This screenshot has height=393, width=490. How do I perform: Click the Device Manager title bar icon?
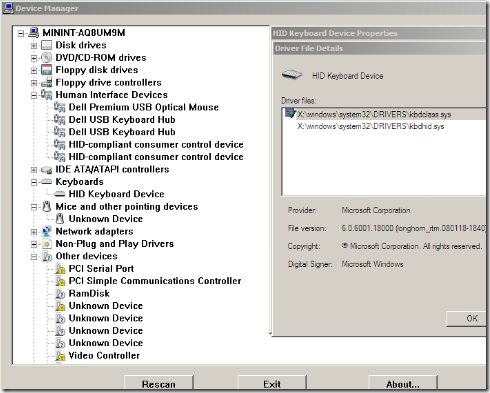point(8,8)
